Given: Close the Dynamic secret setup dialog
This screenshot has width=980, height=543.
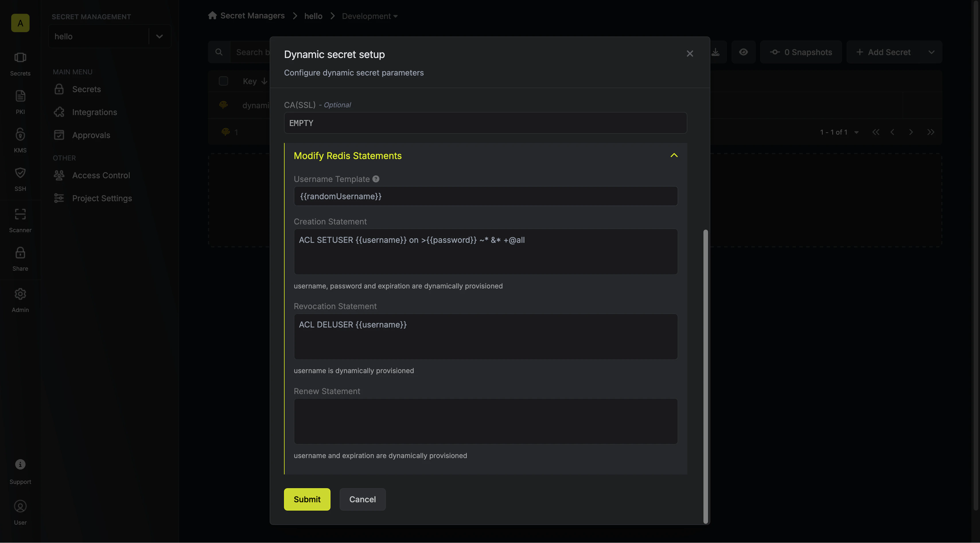Looking at the screenshot, I should (x=690, y=54).
